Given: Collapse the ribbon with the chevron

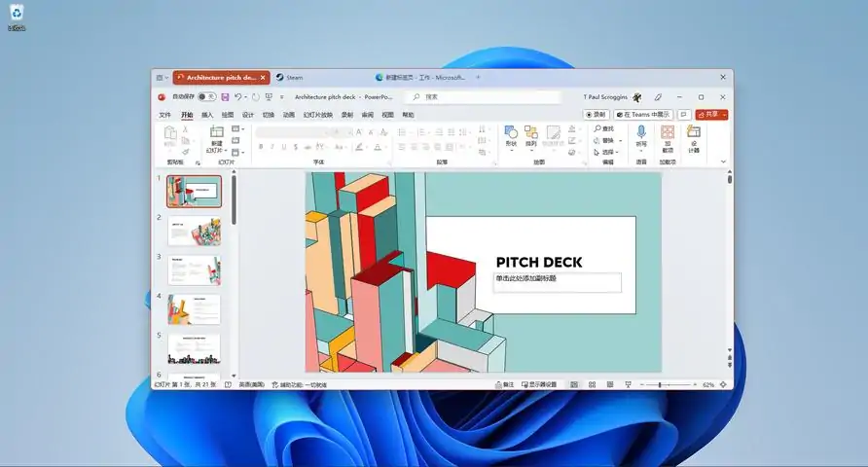Looking at the screenshot, I should (723, 162).
